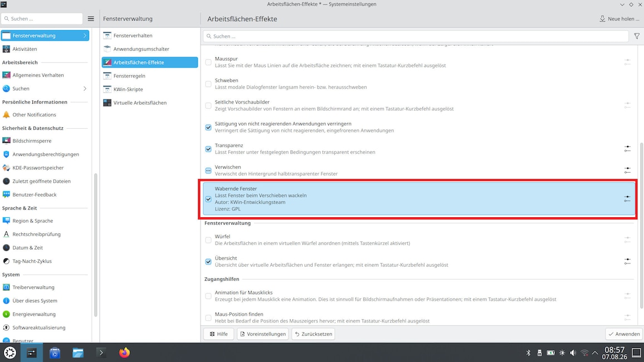
Task: Click the battery tray icon
Action: tap(551, 353)
